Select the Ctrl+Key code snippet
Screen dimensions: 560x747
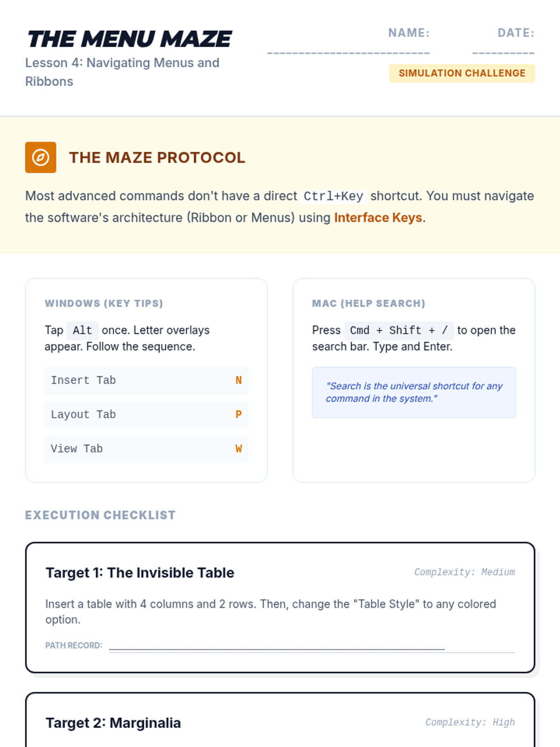pyautogui.click(x=333, y=196)
